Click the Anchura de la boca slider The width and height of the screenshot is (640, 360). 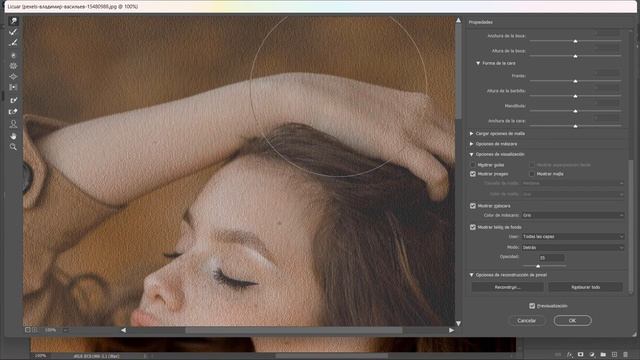[x=576, y=41]
